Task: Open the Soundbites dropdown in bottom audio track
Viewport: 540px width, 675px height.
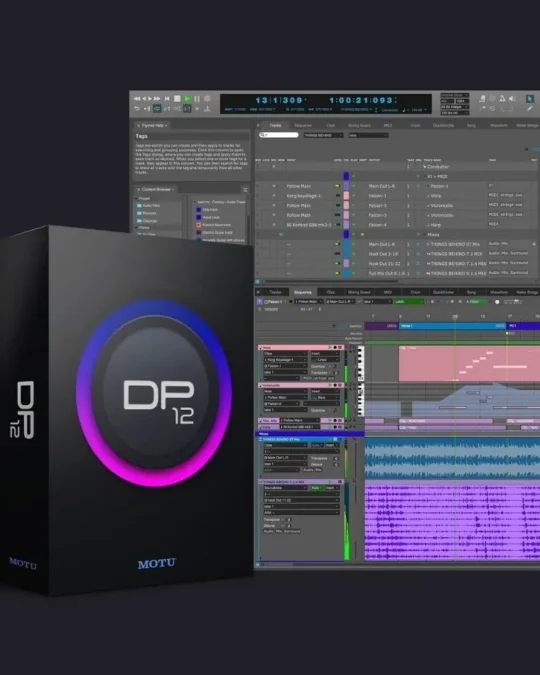Action: click(x=285, y=488)
